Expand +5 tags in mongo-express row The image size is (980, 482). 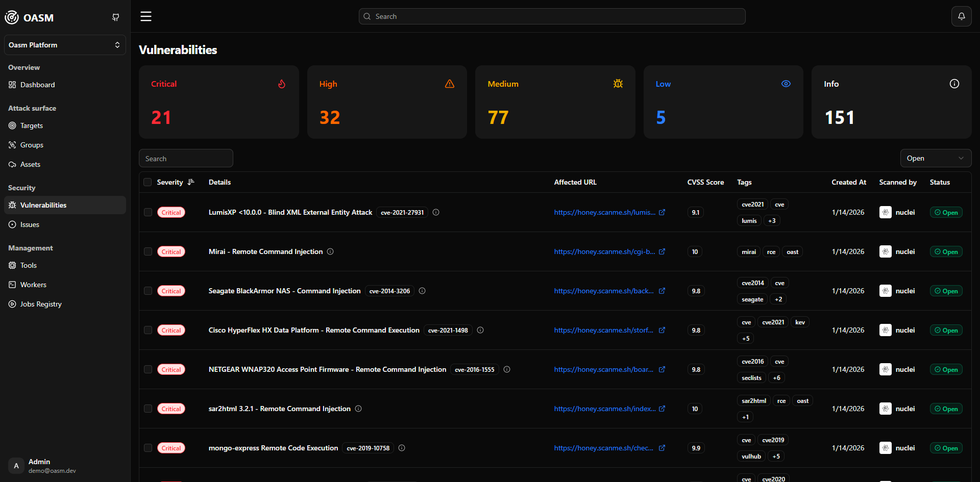click(776, 456)
